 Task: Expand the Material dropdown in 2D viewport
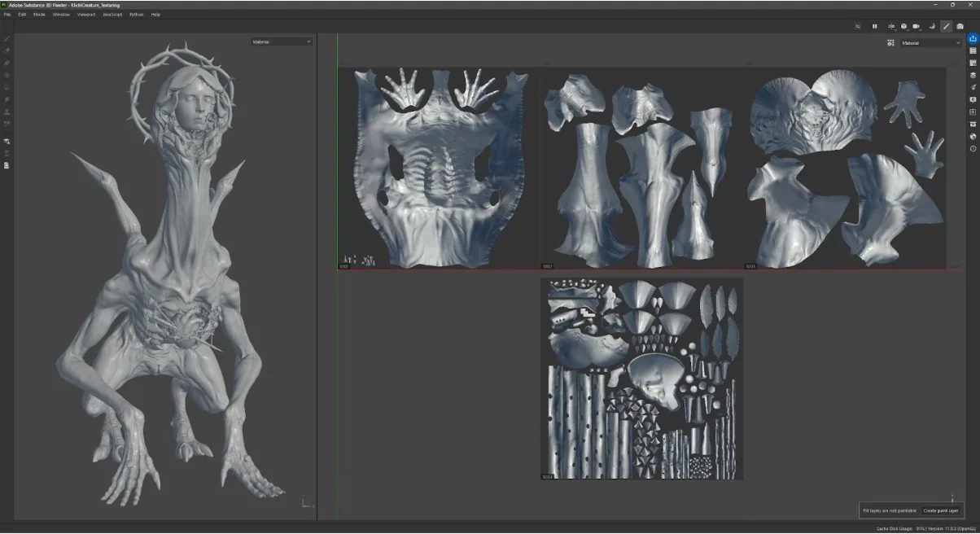pos(930,42)
